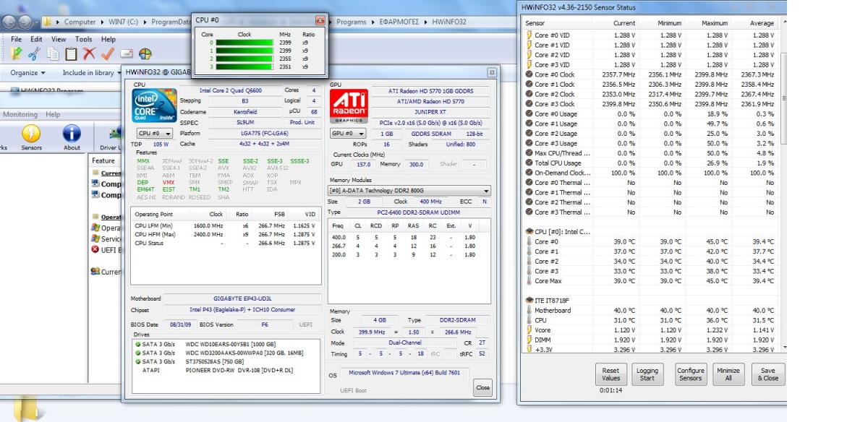The height and width of the screenshot is (422, 868).
Task: Open the GPU #0 selector dropdown
Action: (348, 134)
